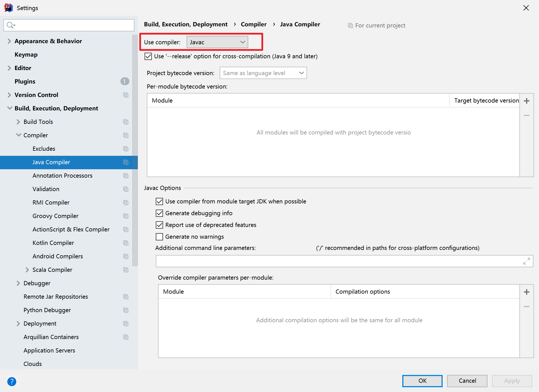Viewport: 539px width, 392px height.
Task: Click project-level icon beside Kotlin Compiler
Action: (126, 243)
